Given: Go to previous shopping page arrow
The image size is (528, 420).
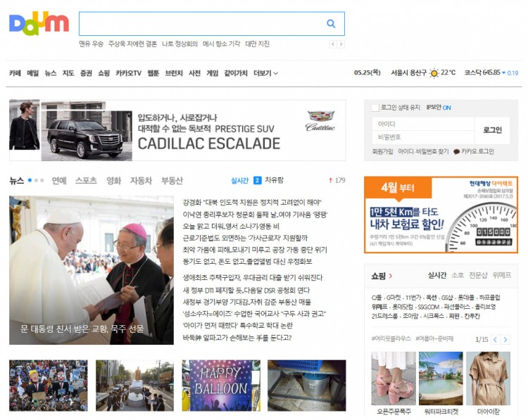Looking at the screenshot, I should [496, 340].
